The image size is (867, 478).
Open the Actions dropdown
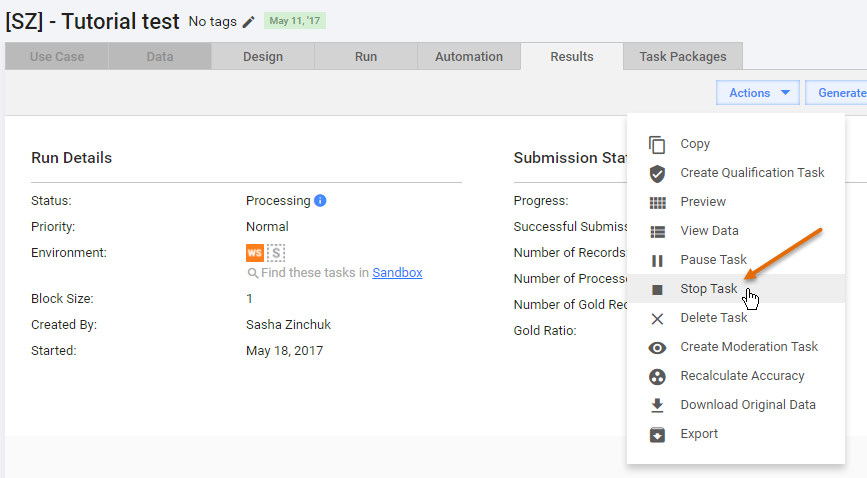click(x=758, y=92)
